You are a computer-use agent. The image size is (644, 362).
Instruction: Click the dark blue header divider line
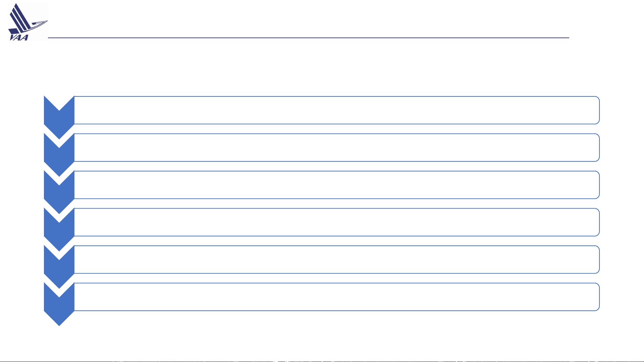tap(308, 38)
